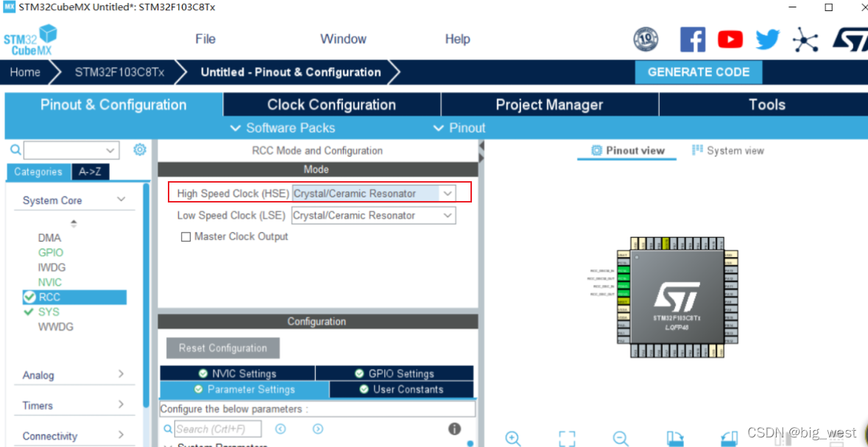
Task: Enable Master Clock Output checkbox
Action: 186,237
